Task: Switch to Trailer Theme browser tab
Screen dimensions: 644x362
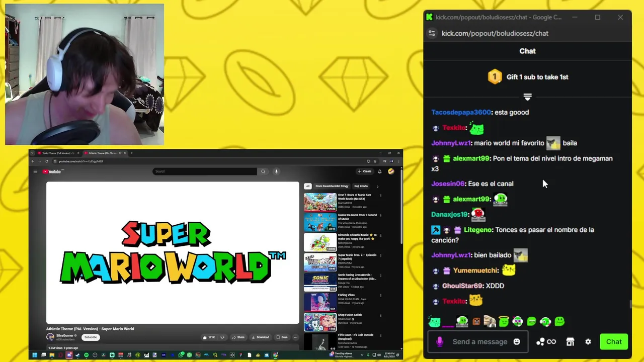Action: point(58,153)
